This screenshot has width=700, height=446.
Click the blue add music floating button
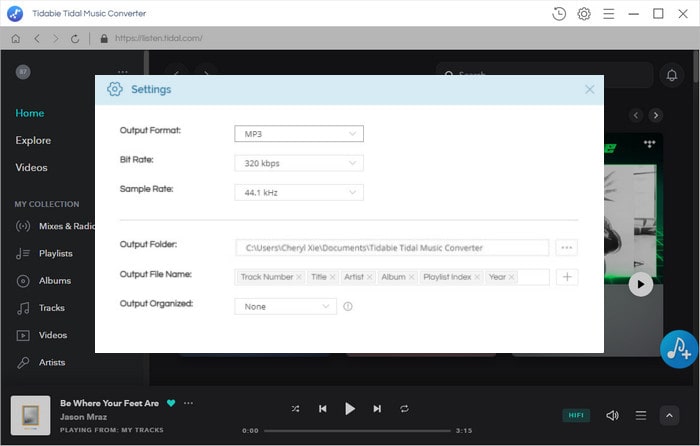pyautogui.click(x=679, y=349)
